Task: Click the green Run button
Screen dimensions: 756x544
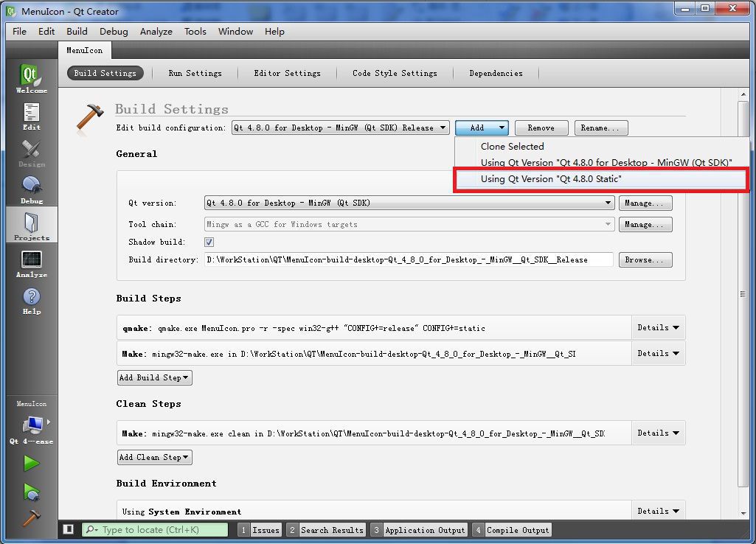Action: click(x=31, y=463)
